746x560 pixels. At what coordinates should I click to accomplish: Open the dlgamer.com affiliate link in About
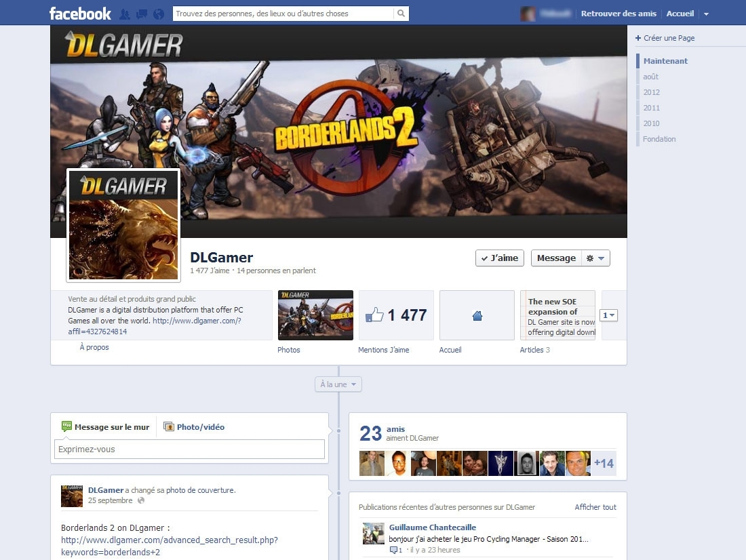pos(154,326)
